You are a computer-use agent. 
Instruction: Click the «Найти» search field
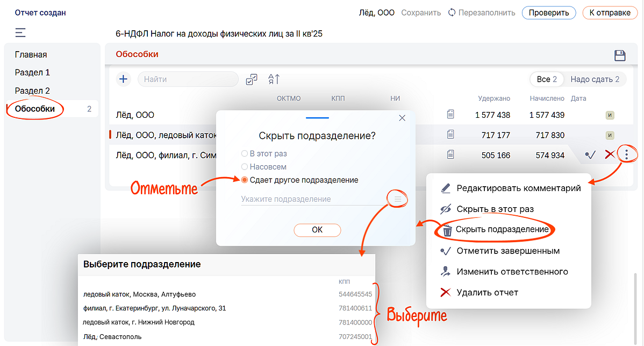tap(188, 79)
